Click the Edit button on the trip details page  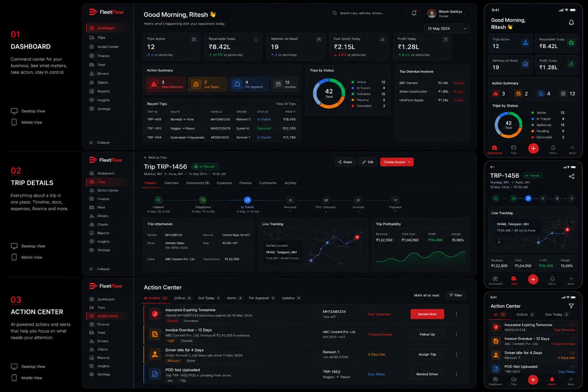tap(368, 162)
